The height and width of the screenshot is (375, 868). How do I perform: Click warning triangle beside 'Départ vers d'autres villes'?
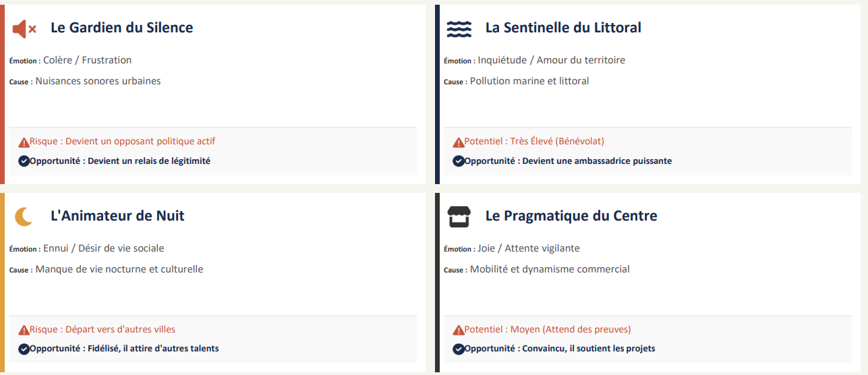click(x=24, y=330)
